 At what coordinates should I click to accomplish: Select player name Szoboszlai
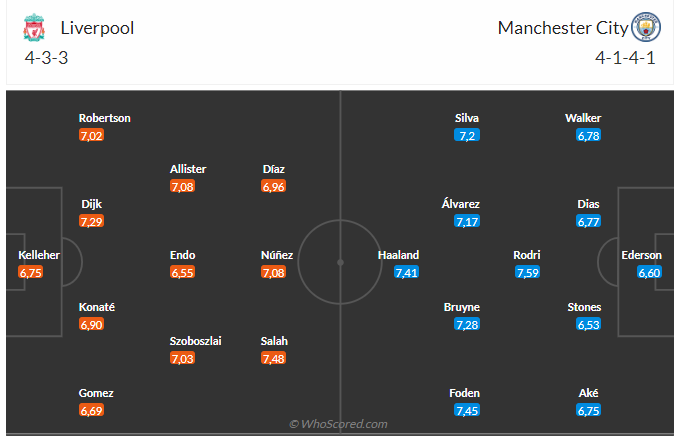click(195, 341)
